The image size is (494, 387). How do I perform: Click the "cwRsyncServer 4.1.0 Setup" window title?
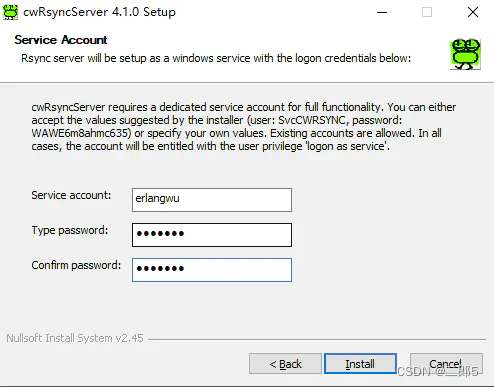(x=99, y=12)
